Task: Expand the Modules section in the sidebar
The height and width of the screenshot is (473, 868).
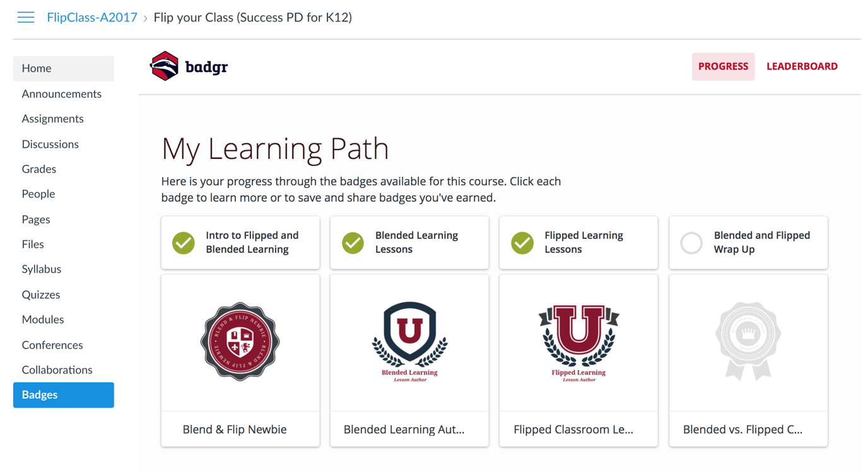Action: [x=42, y=319]
